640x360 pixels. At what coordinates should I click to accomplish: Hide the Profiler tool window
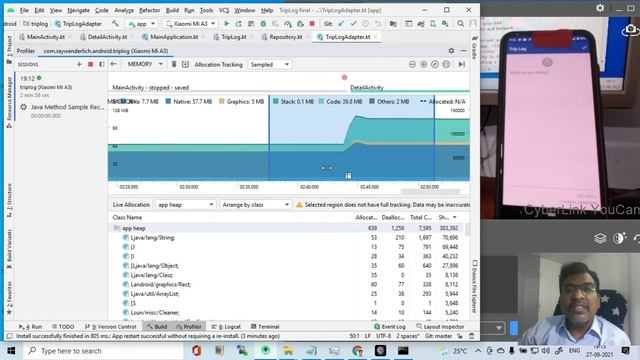[463, 51]
